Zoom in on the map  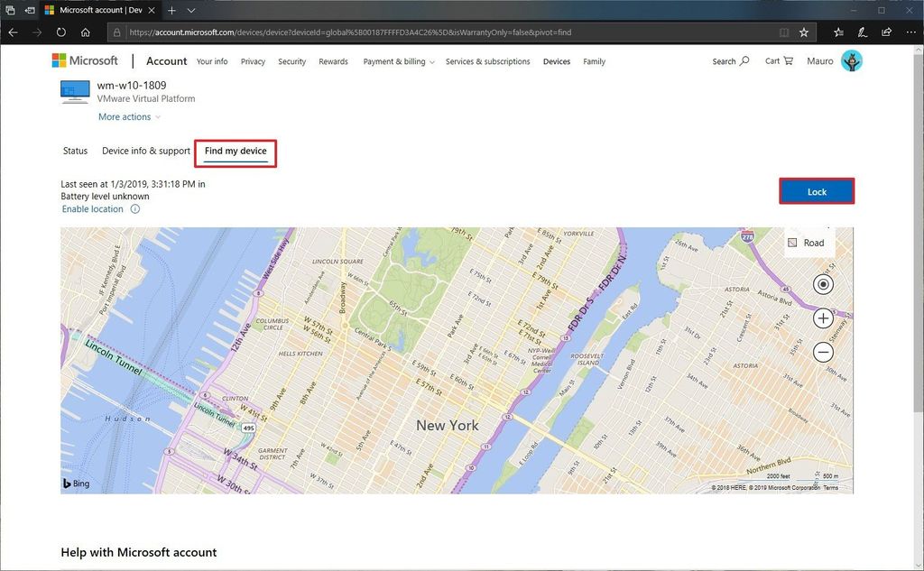(822, 318)
